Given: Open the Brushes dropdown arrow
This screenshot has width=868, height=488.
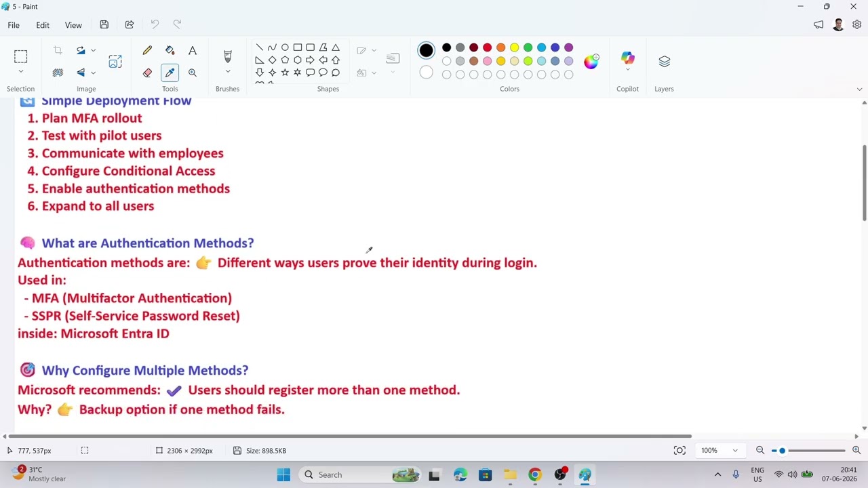Looking at the screenshot, I should (227, 72).
